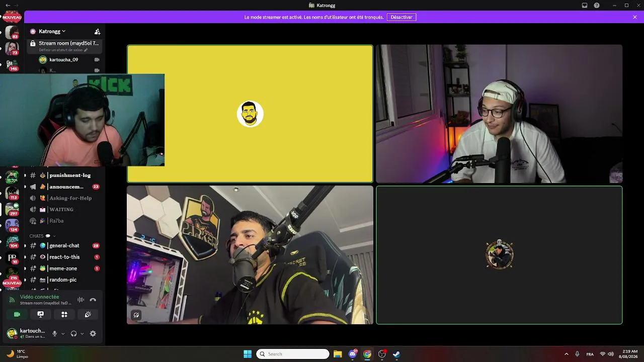Click the white-cap streamer video tile
This screenshot has height=362, width=644.
point(499,114)
